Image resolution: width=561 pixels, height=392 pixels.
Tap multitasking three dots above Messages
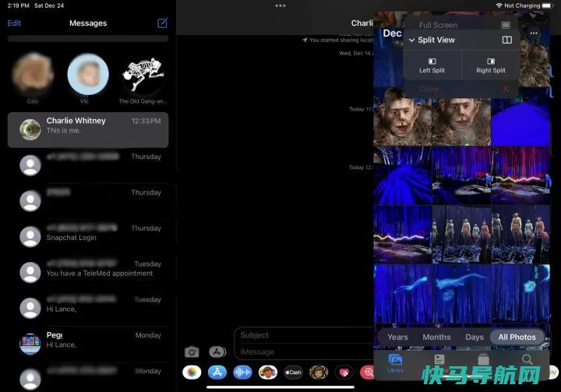(280, 5)
